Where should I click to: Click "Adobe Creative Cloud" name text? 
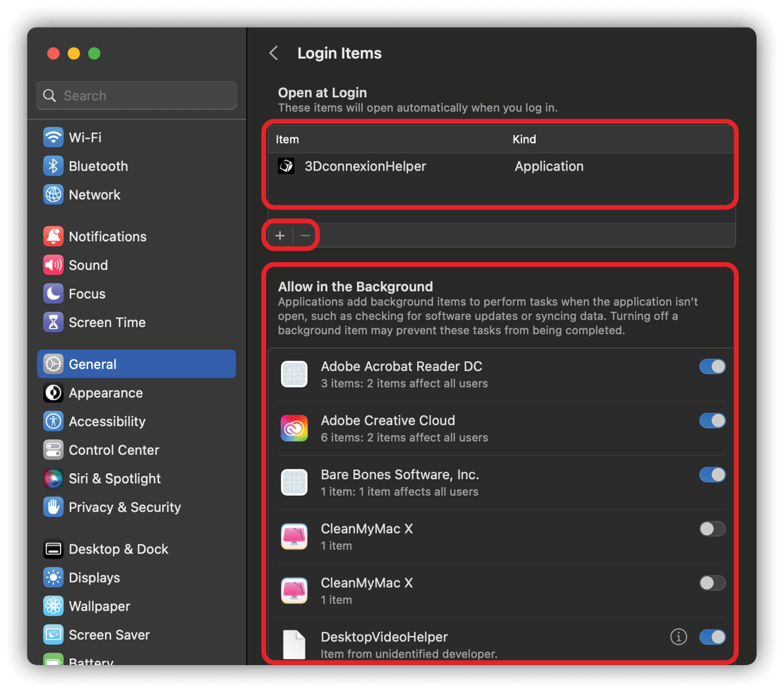[x=388, y=420]
